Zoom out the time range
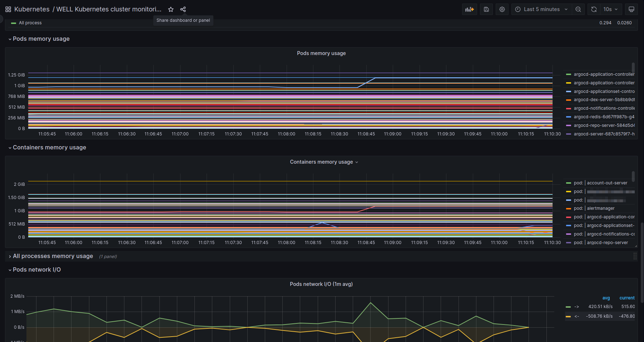This screenshot has width=644, height=342. pyautogui.click(x=578, y=9)
